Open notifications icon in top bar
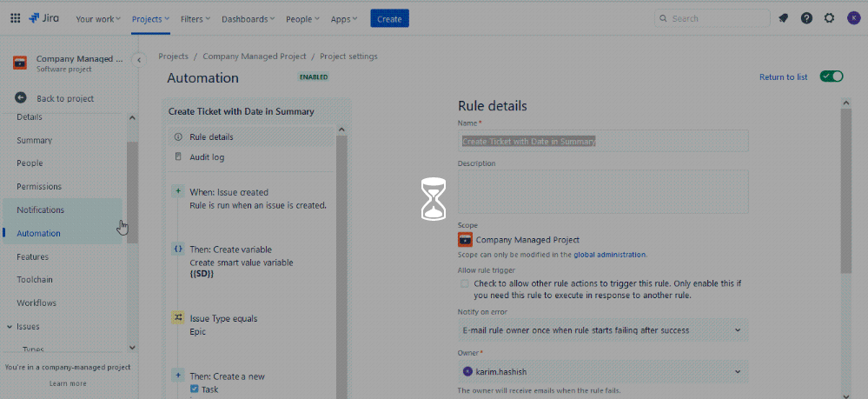868x399 pixels. coord(783,18)
